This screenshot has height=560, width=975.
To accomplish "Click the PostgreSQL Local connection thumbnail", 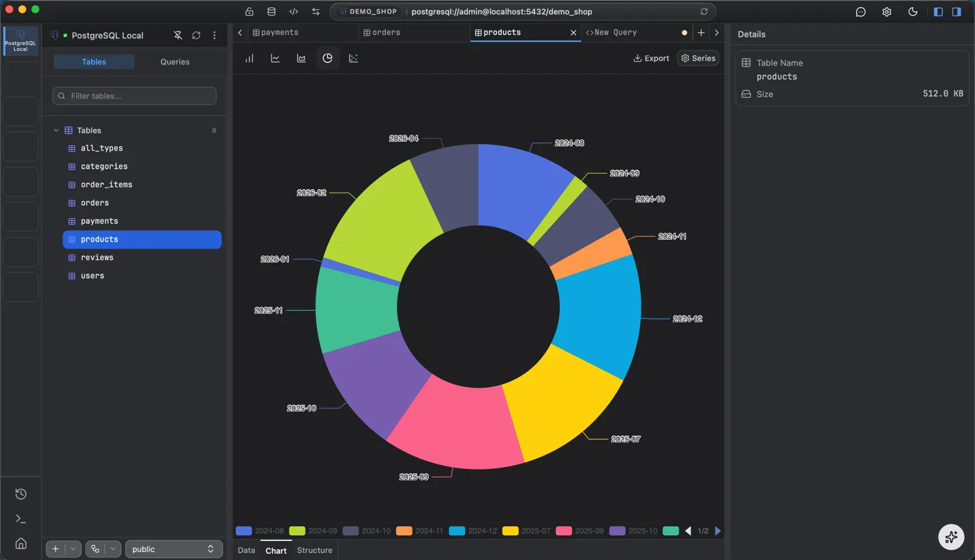I will (21, 40).
